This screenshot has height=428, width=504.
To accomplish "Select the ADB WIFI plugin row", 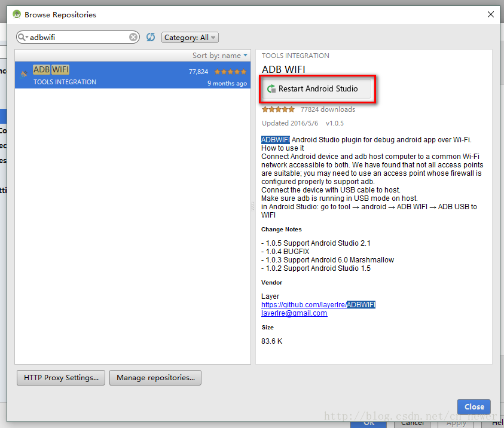I will click(x=133, y=75).
